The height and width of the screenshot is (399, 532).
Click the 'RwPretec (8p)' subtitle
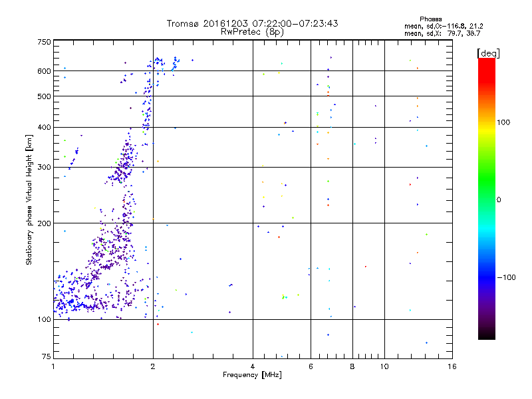pos(252,32)
